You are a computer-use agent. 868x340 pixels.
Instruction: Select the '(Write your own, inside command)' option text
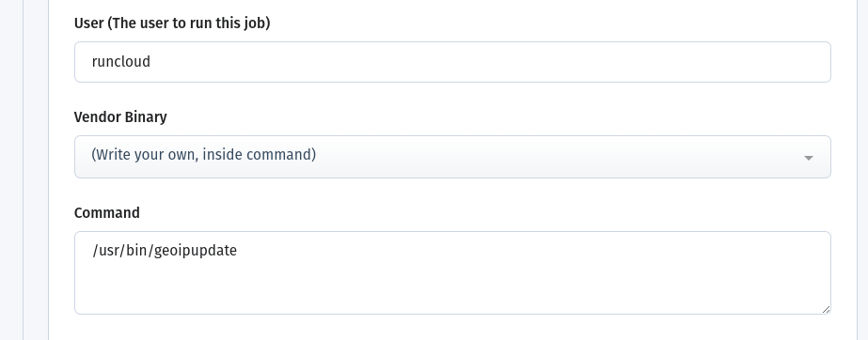(x=204, y=155)
